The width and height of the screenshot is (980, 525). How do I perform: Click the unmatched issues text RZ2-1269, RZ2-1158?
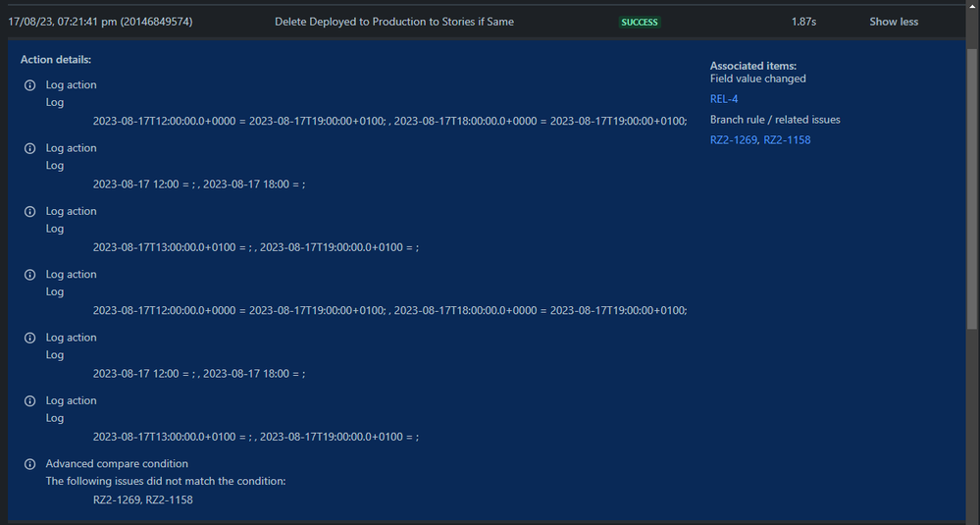[143, 500]
